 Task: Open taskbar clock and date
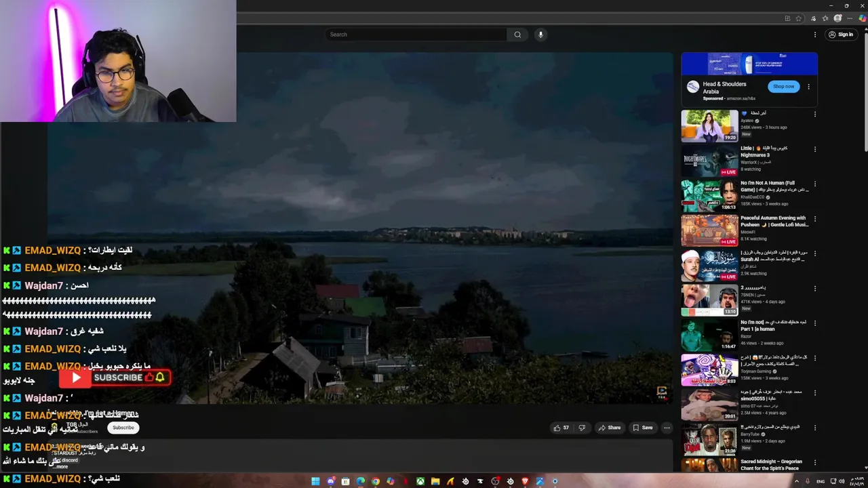(x=856, y=481)
